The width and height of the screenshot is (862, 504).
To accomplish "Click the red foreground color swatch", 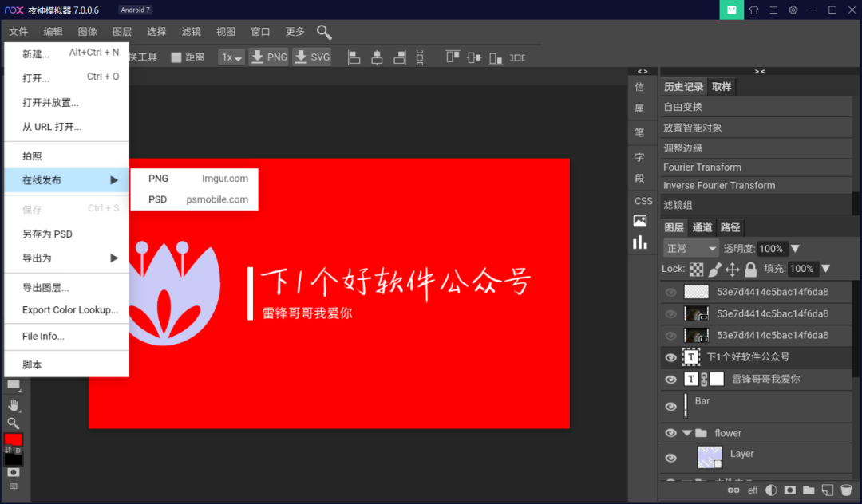I will coord(11,438).
